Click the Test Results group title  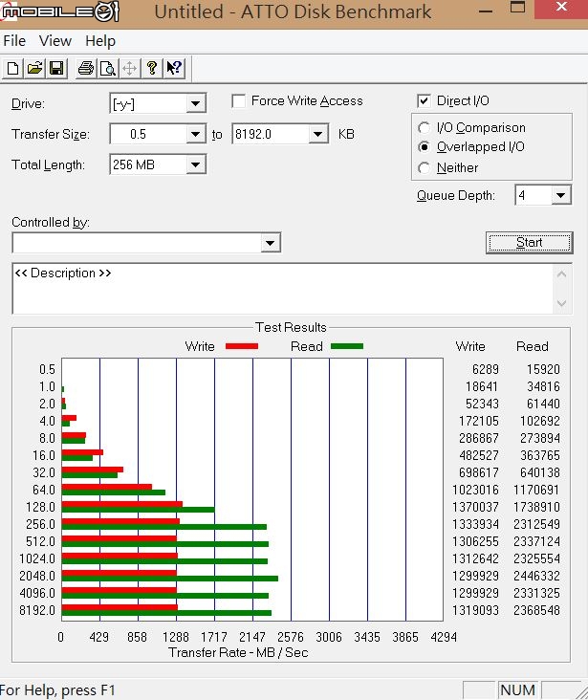pos(291,327)
